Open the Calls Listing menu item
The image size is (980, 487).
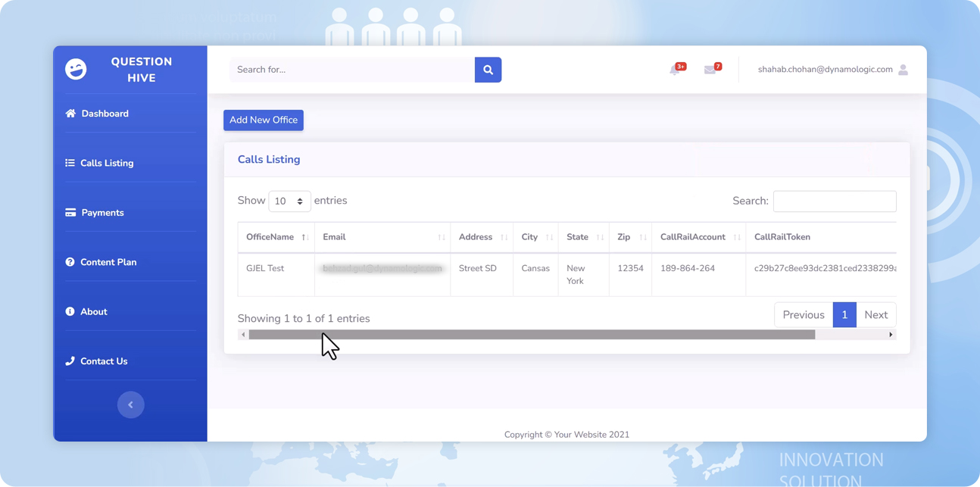pyautogui.click(x=107, y=163)
